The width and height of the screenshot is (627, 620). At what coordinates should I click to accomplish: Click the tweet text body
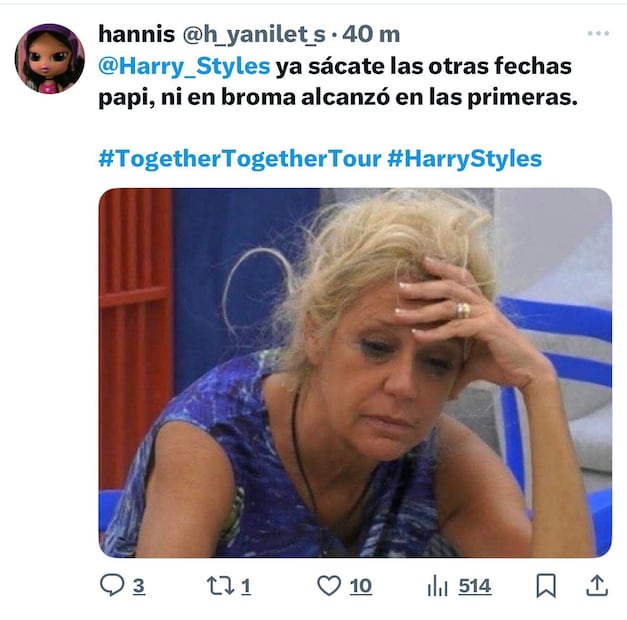338,82
